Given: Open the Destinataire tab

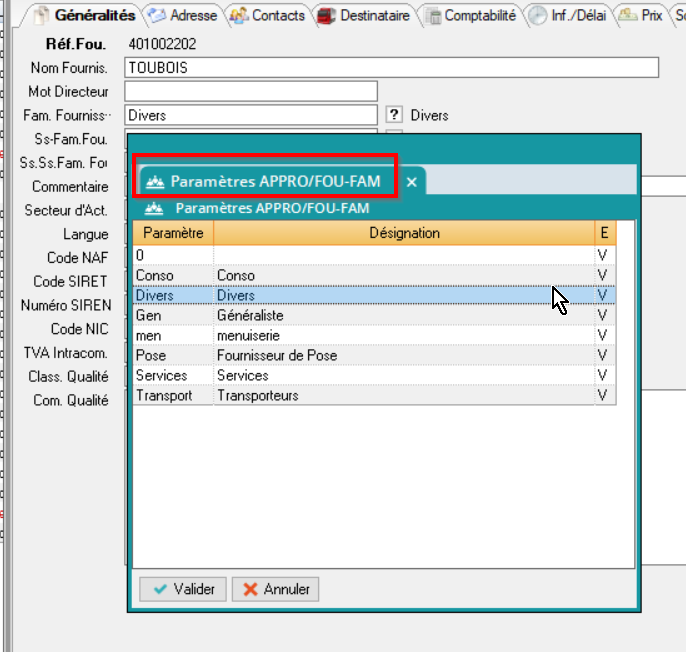Looking at the screenshot, I should click(364, 16).
